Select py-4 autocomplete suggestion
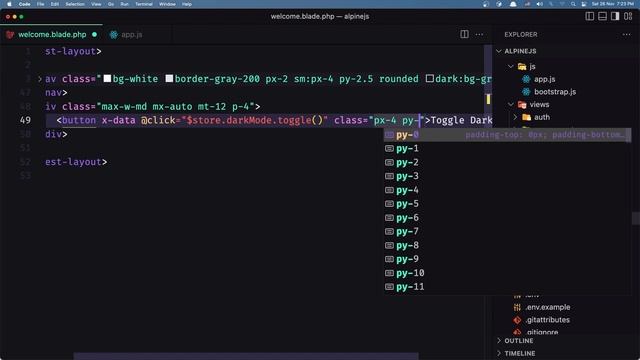 507,190
